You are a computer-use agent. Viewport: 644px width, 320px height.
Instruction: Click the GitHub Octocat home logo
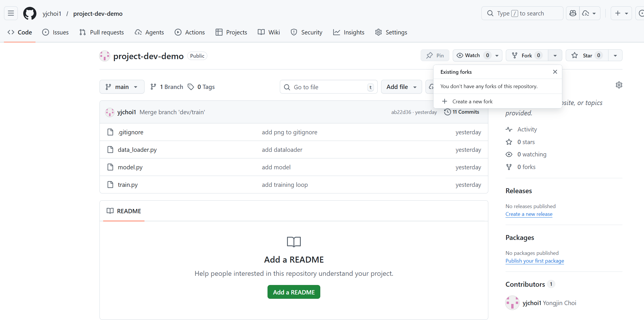pyautogui.click(x=30, y=13)
